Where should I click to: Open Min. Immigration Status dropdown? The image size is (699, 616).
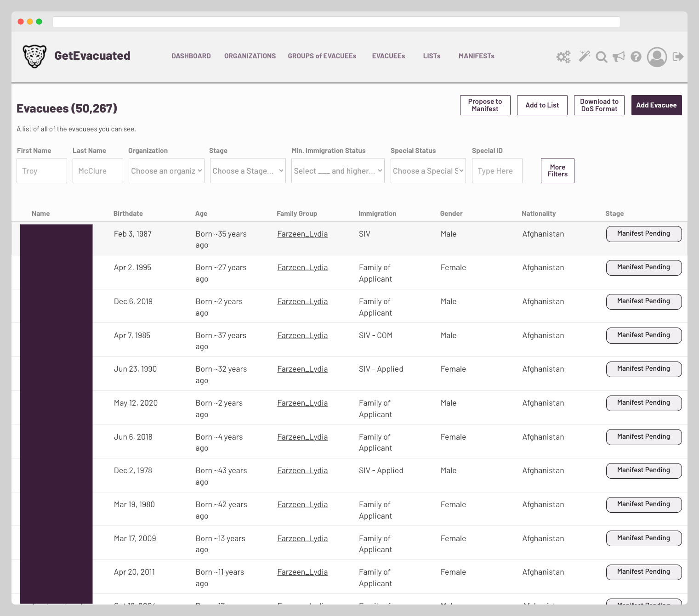(338, 171)
